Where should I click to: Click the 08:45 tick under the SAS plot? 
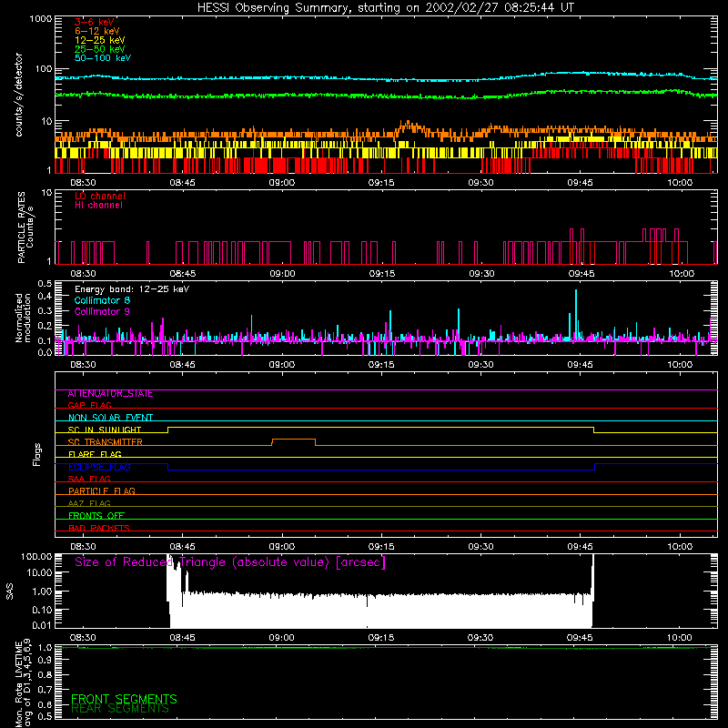pyautogui.click(x=182, y=638)
